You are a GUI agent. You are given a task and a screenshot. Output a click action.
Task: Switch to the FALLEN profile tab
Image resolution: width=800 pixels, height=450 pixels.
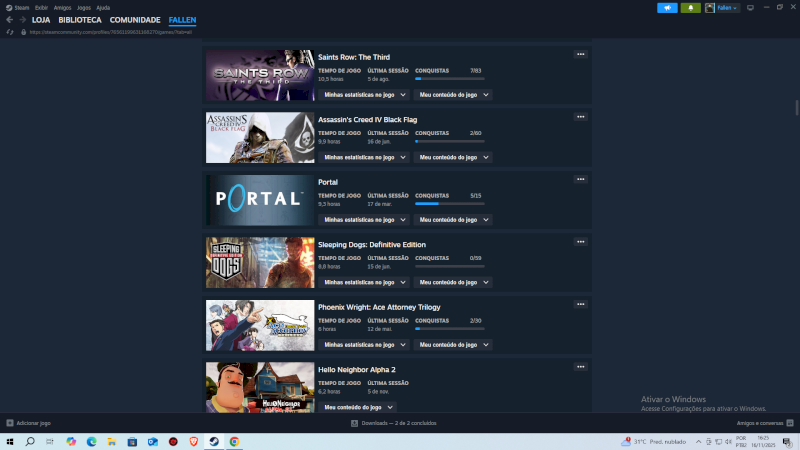[x=182, y=20]
